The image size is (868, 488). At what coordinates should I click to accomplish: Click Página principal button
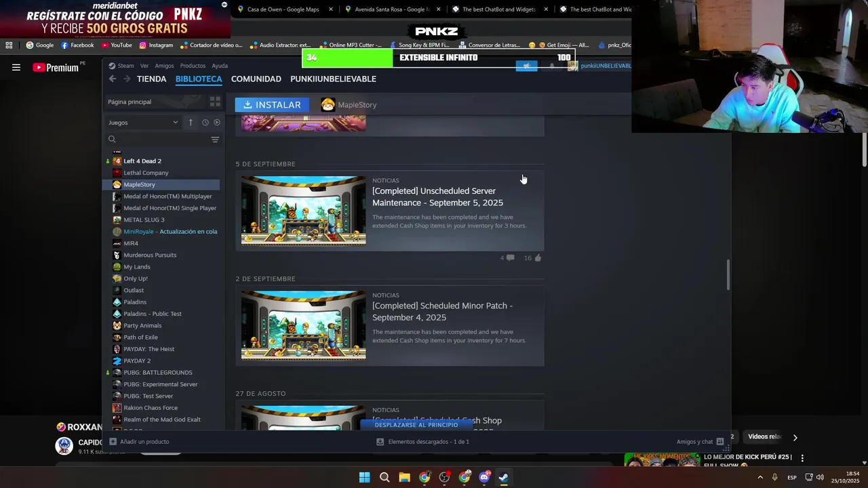tap(155, 102)
